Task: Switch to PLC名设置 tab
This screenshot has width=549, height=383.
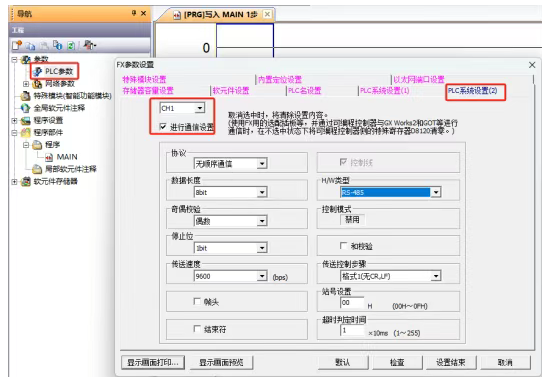Action: (305, 91)
